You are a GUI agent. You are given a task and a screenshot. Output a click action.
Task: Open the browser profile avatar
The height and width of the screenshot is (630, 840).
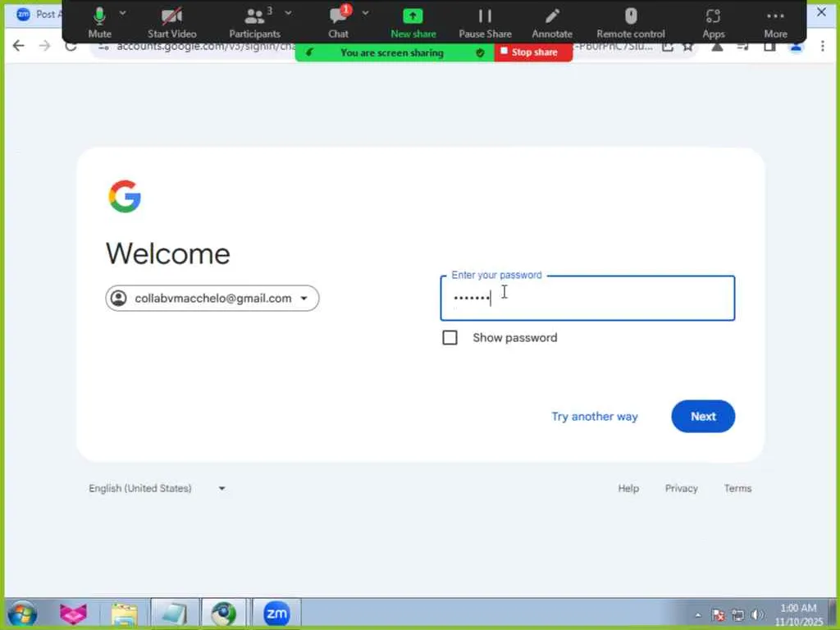pyautogui.click(x=796, y=47)
